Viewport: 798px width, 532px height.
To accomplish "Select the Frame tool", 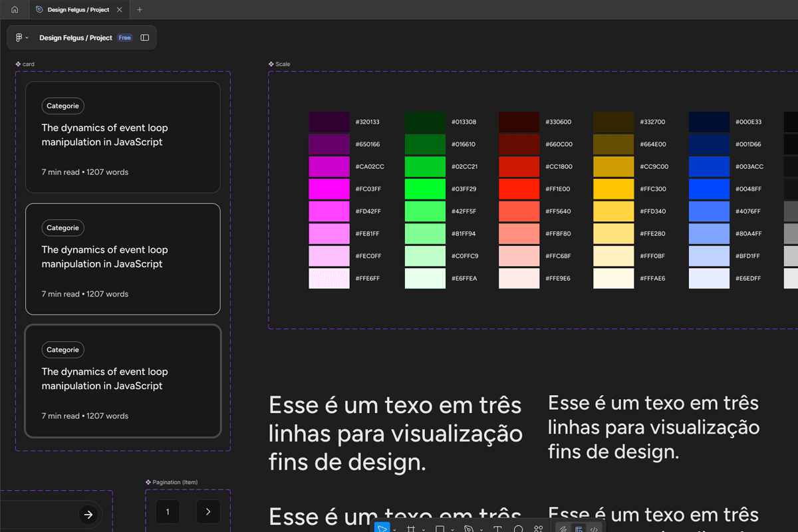I will tap(411, 529).
